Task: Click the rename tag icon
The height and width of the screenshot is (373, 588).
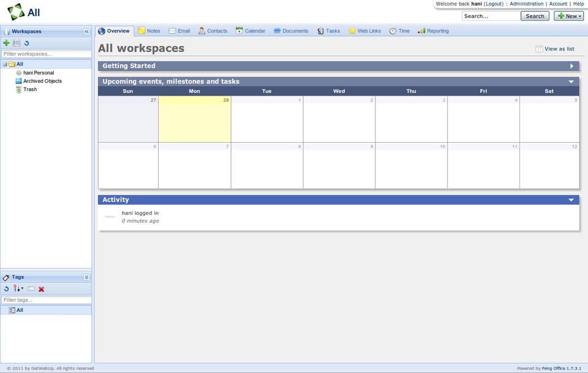Action: tap(31, 289)
